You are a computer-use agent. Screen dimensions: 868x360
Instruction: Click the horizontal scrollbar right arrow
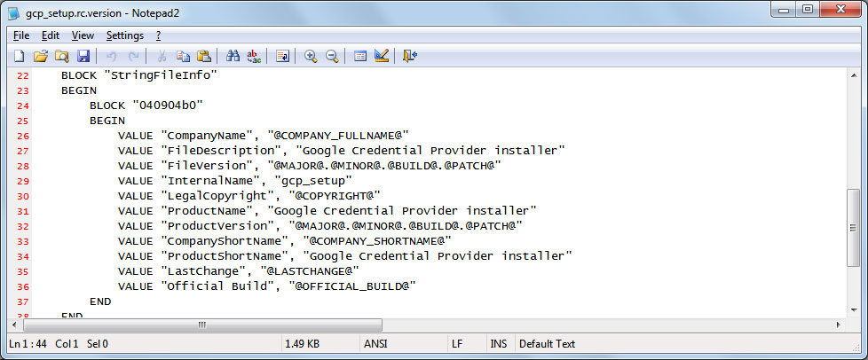[839, 325]
